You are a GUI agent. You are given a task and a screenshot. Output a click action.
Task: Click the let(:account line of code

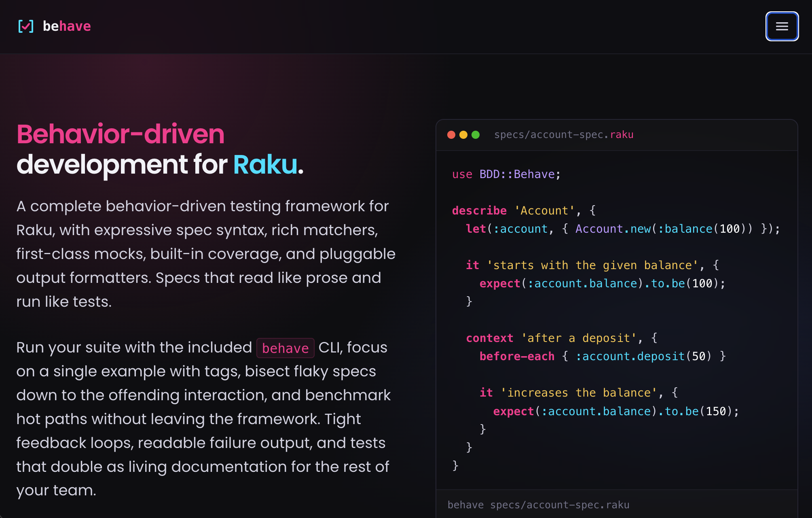pos(623,229)
